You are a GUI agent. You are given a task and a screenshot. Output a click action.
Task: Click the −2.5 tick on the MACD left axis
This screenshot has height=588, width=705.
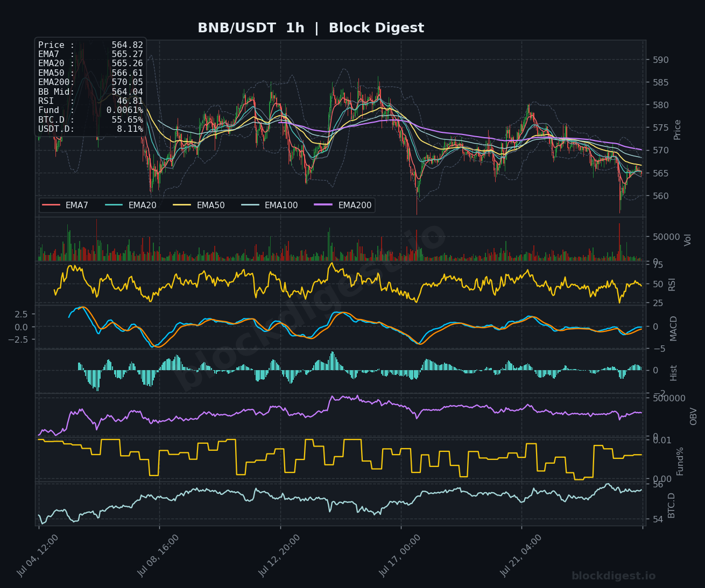pyautogui.click(x=18, y=339)
